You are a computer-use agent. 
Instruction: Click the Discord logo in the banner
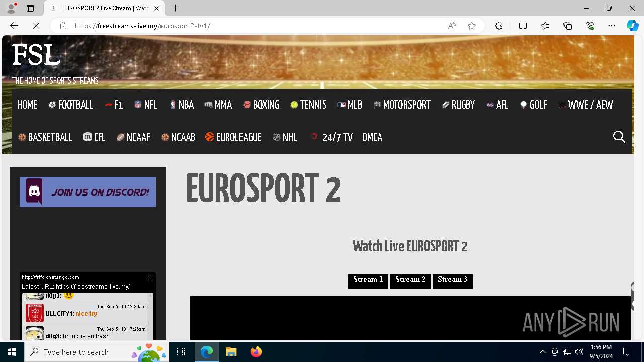point(34,192)
